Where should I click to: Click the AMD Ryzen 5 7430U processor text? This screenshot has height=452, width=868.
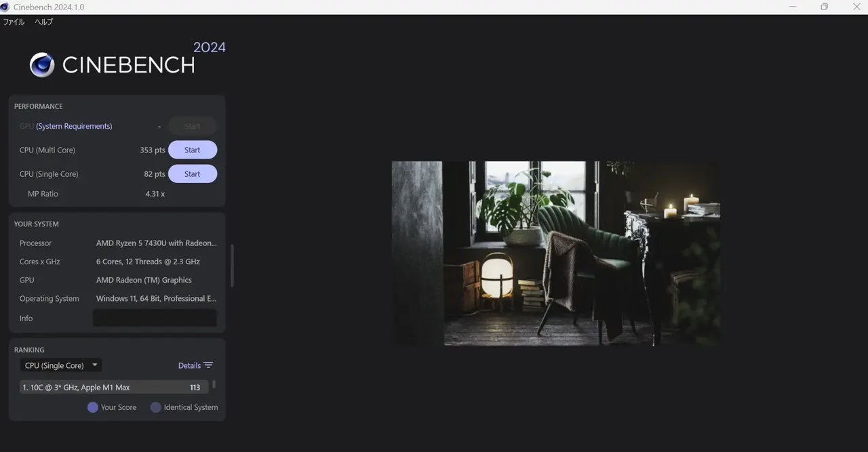[156, 243]
